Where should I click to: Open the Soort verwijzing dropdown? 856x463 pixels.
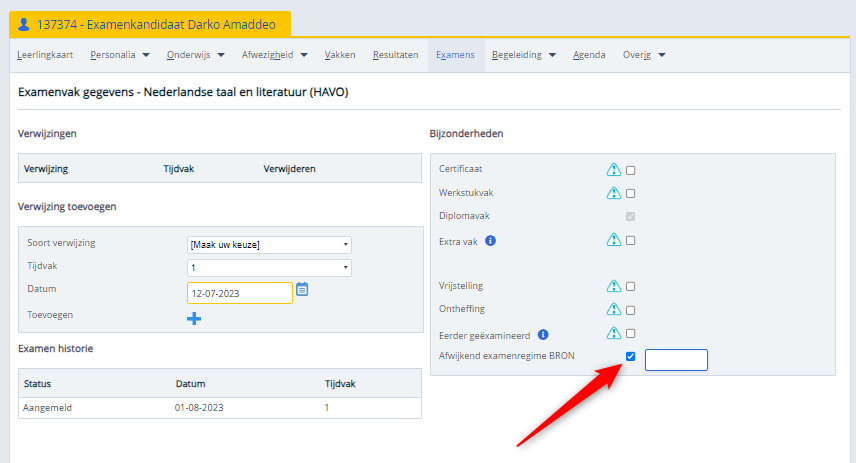tap(269, 245)
